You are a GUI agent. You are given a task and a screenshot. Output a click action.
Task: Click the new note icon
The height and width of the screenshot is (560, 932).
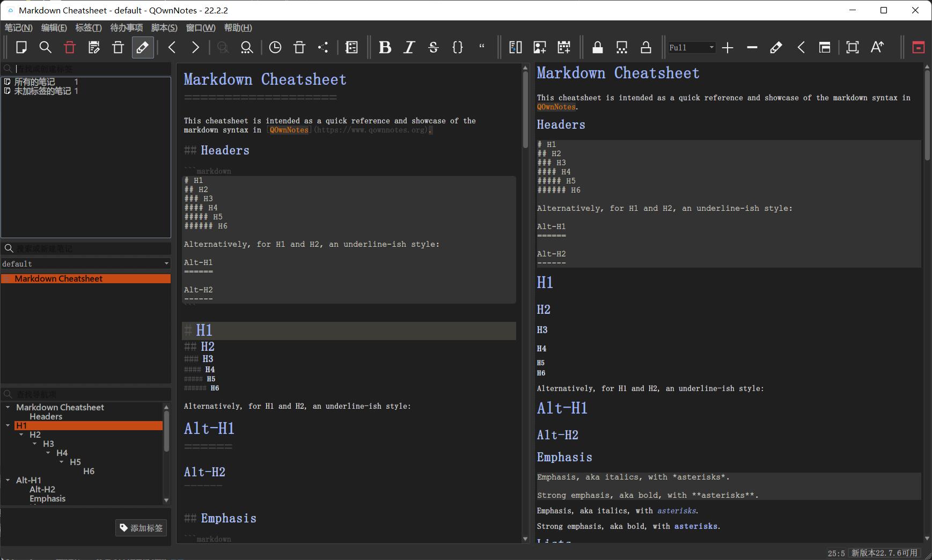[21, 47]
